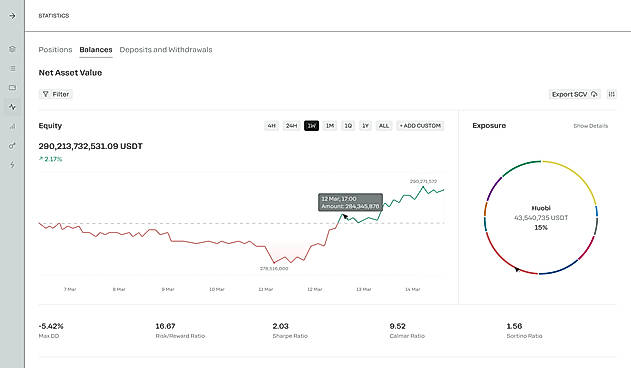Select the 1M time range
Viewport: 631px width, 368px height.
click(x=330, y=126)
